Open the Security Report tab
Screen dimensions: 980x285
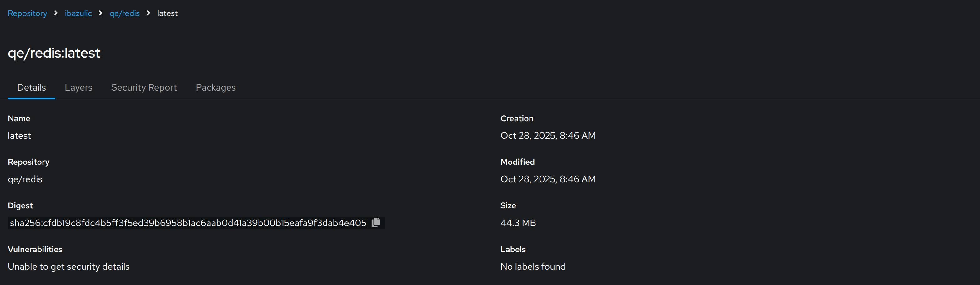(144, 88)
